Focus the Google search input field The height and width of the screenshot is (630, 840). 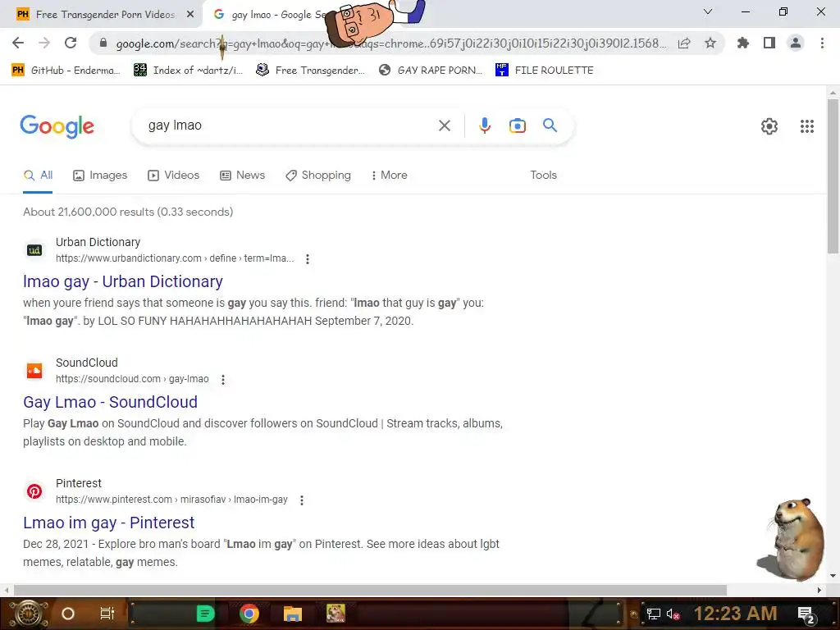(x=290, y=126)
